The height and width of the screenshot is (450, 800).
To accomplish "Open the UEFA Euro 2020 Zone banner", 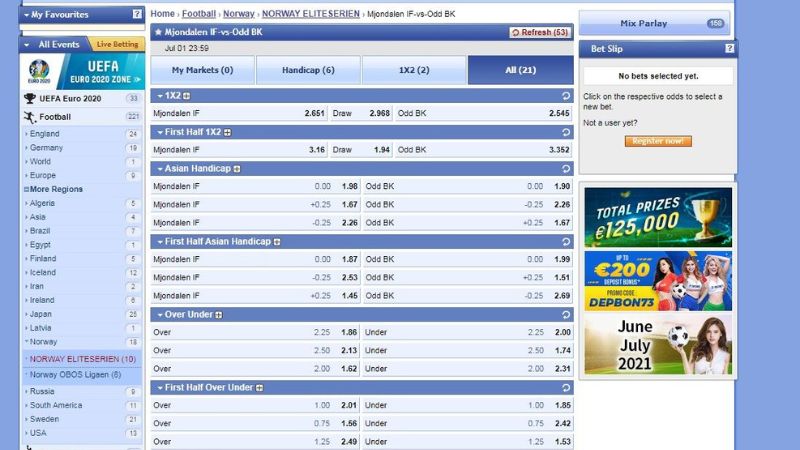I will click(x=82, y=71).
